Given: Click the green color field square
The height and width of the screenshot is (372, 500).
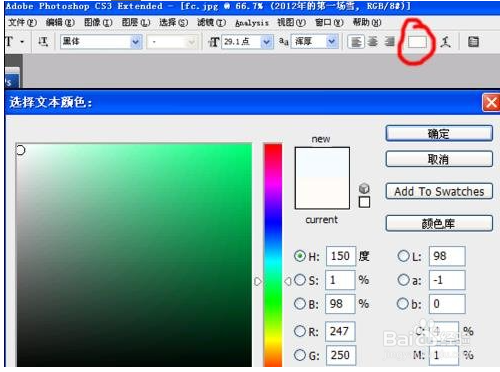Looking at the screenshot, I should point(134,255).
